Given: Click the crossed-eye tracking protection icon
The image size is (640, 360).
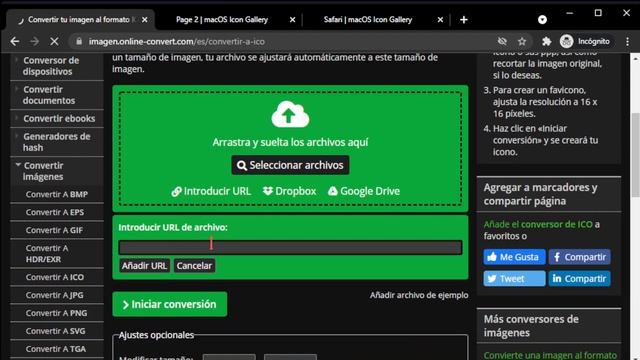Looking at the screenshot, I should tap(502, 41).
